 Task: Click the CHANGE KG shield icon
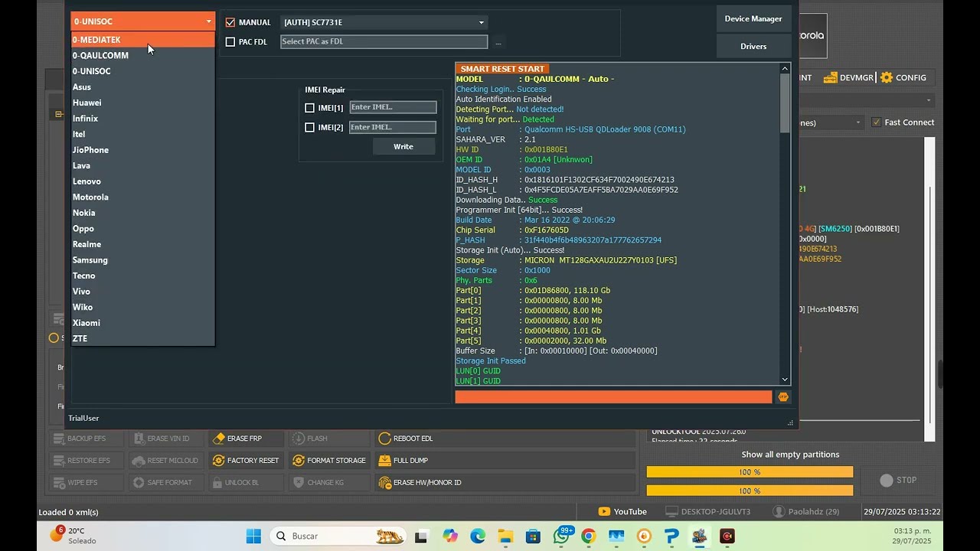[x=299, y=483]
